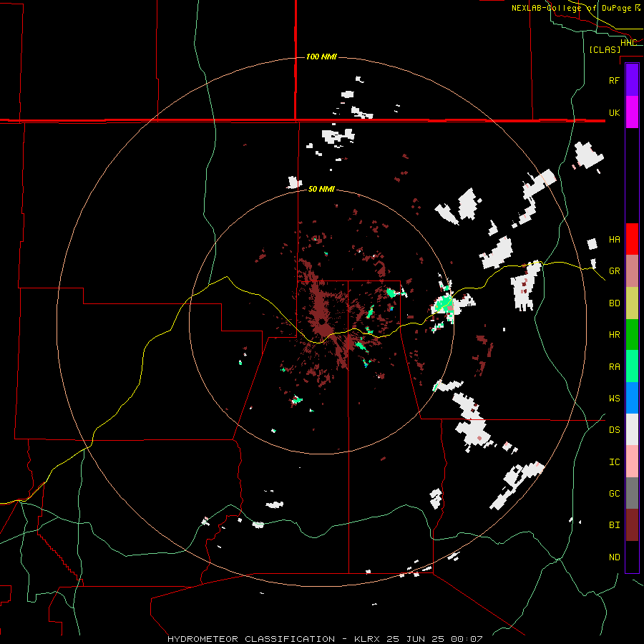Click the "RF" legend label
Viewport: 644px width, 644px height.
pyautogui.click(x=614, y=80)
